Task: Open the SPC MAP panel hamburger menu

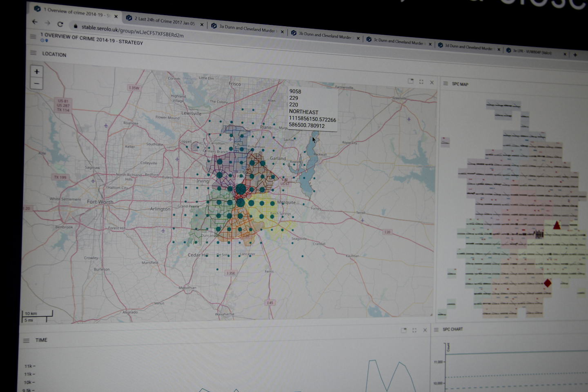Action: [445, 83]
